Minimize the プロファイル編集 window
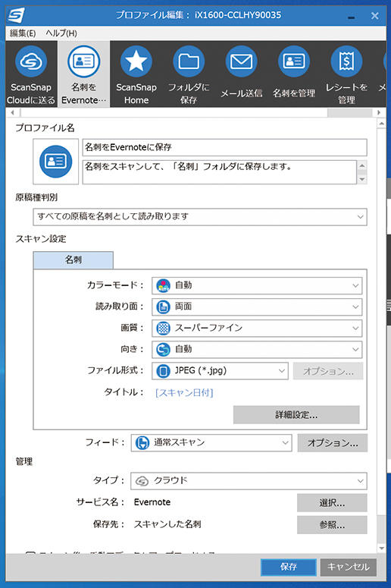Viewport: 391px width, 588px height. 352,16
